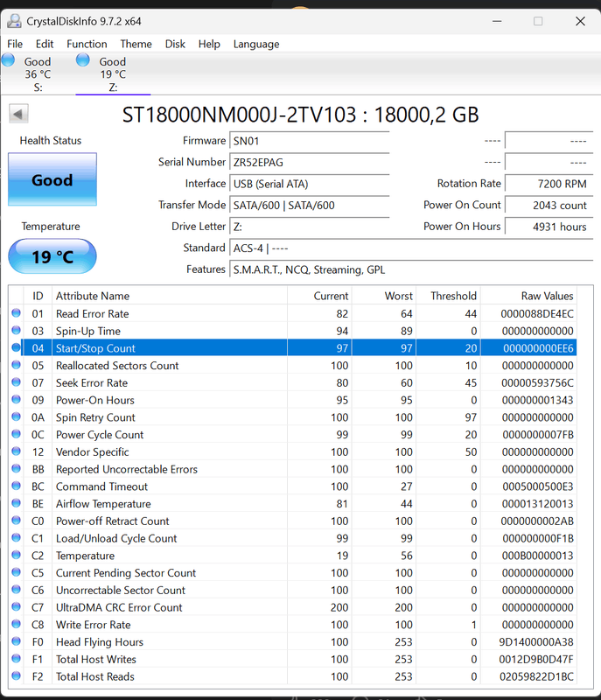Click status dot for Read Error Rate
The width and height of the screenshot is (601, 700).
point(16,313)
